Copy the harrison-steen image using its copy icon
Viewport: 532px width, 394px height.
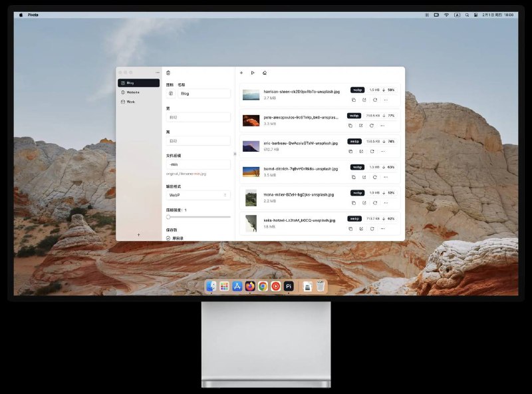click(x=353, y=100)
